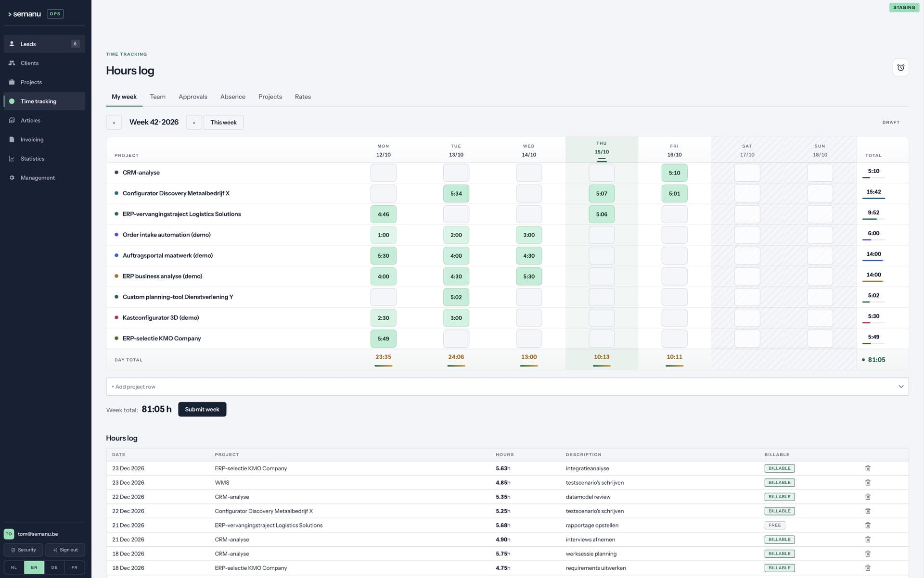
Task: Open the Team tab
Action: pyautogui.click(x=157, y=97)
